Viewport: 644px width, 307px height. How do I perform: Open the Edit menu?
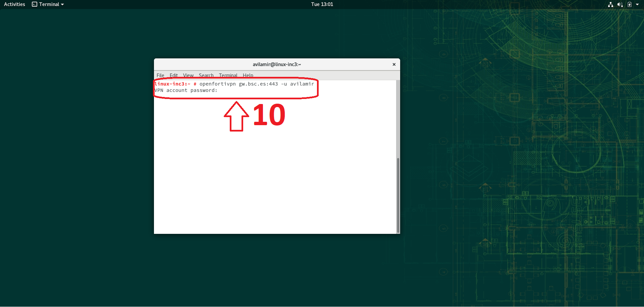[x=173, y=75]
